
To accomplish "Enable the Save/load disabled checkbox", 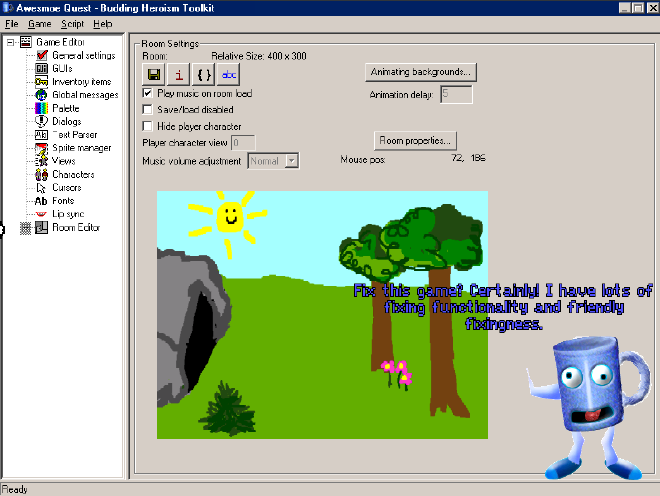I will tap(148, 109).
